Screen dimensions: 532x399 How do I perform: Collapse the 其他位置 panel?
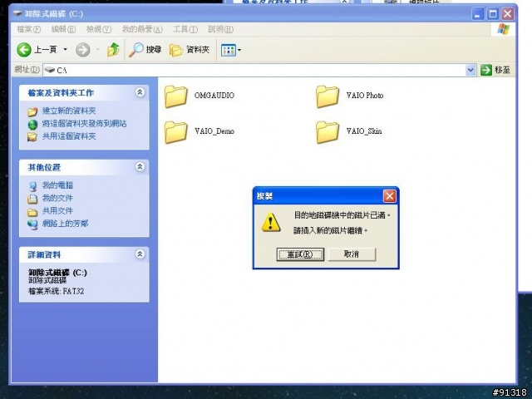coord(140,166)
